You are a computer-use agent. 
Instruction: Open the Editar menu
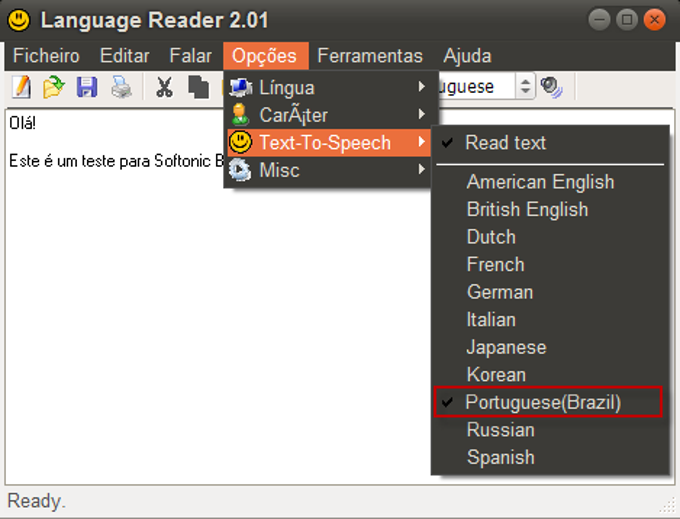(125, 56)
